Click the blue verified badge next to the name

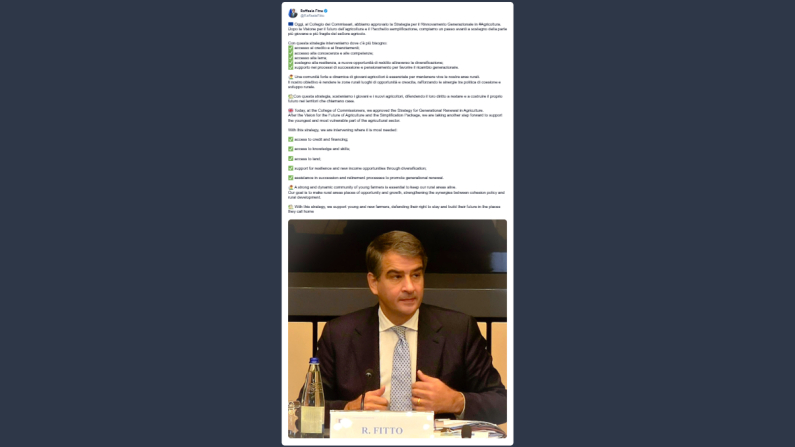coord(326,11)
